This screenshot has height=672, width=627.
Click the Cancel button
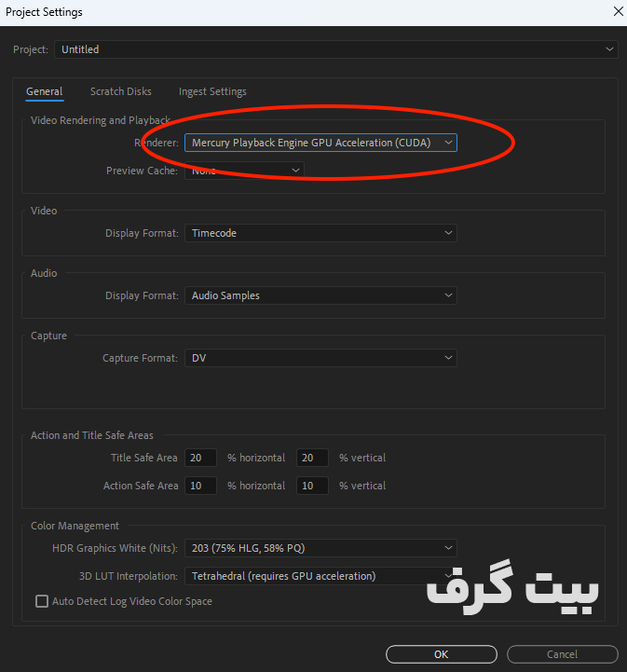coord(563,654)
